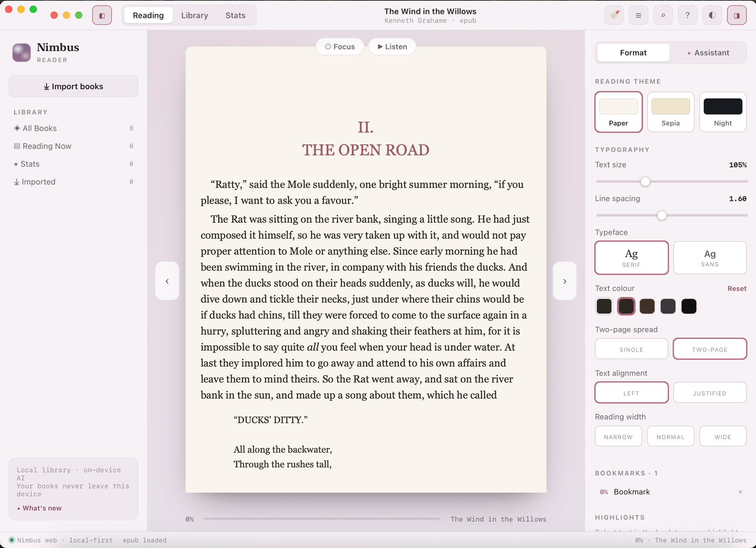Click the 105% text size value
The height and width of the screenshot is (548, 756).
pos(737,165)
